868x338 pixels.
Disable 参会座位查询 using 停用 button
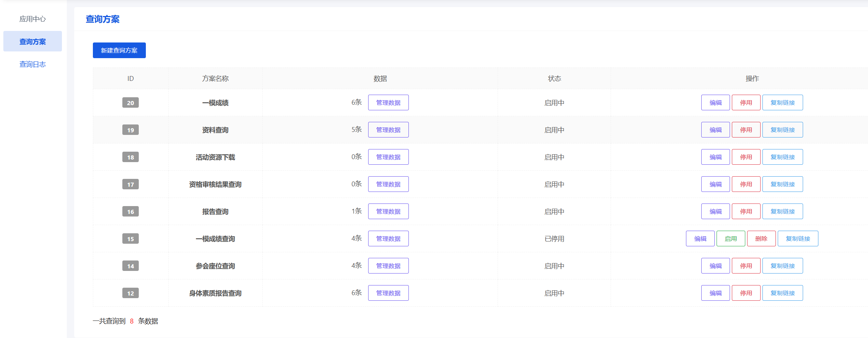[746, 266]
